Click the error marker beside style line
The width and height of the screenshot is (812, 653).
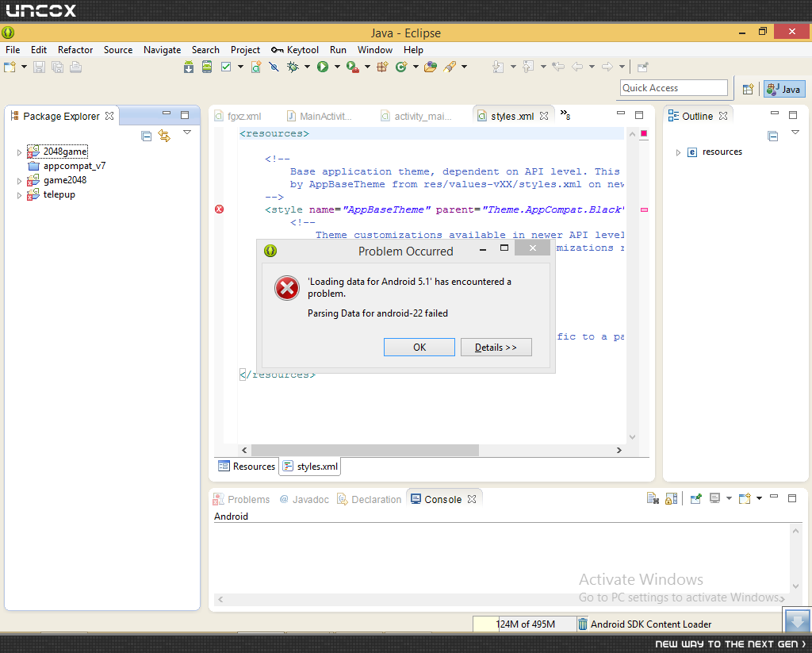click(x=219, y=209)
